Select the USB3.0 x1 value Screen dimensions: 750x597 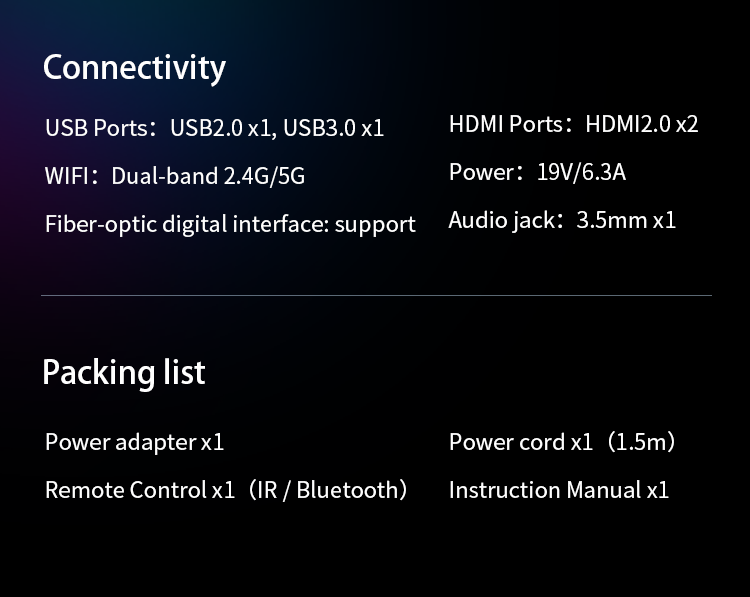pyautogui.click(x=334, y=129)
